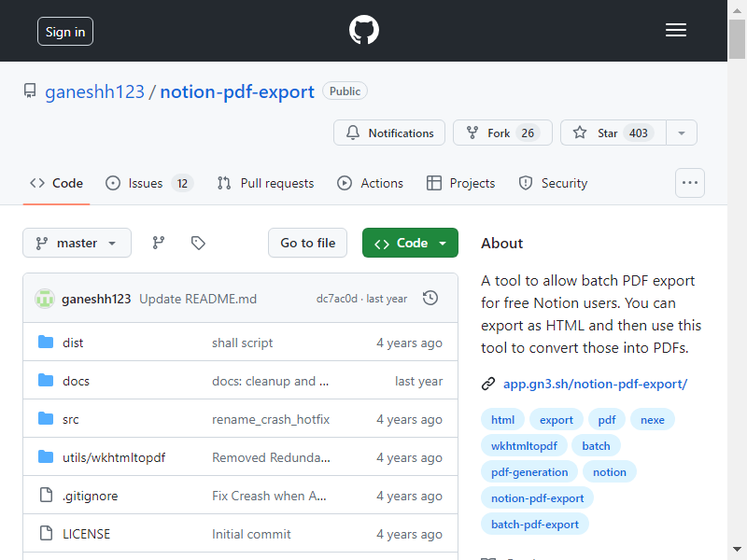Image resolution: width=747 pixels, height=560 pixels.
Task: Click the html topic tag
Action: pyautogui.click(x=502, y=419)
